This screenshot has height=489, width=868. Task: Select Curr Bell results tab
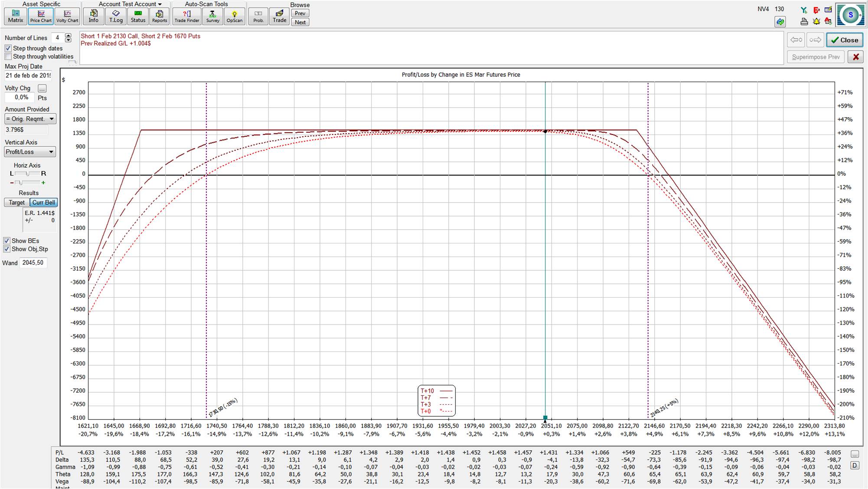(x=43, y=203)
